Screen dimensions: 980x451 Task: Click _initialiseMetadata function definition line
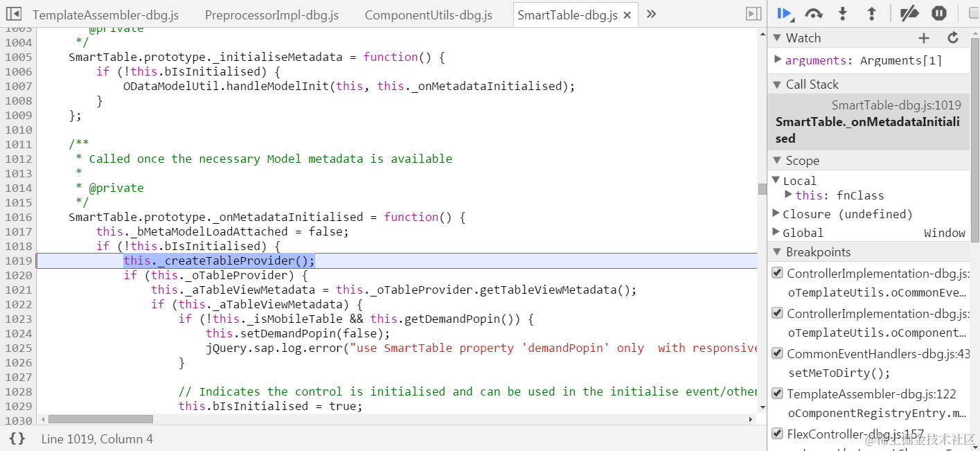click(256, 57)
